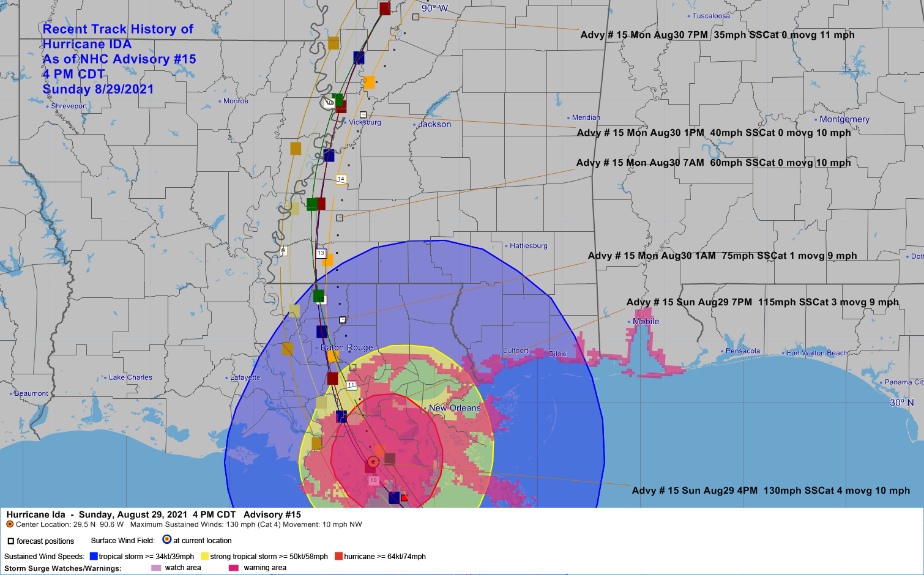The width and height of the screenshot is (924, 575).
Task: Click the "Recent Track History of" title line
Action: point(118,29)
